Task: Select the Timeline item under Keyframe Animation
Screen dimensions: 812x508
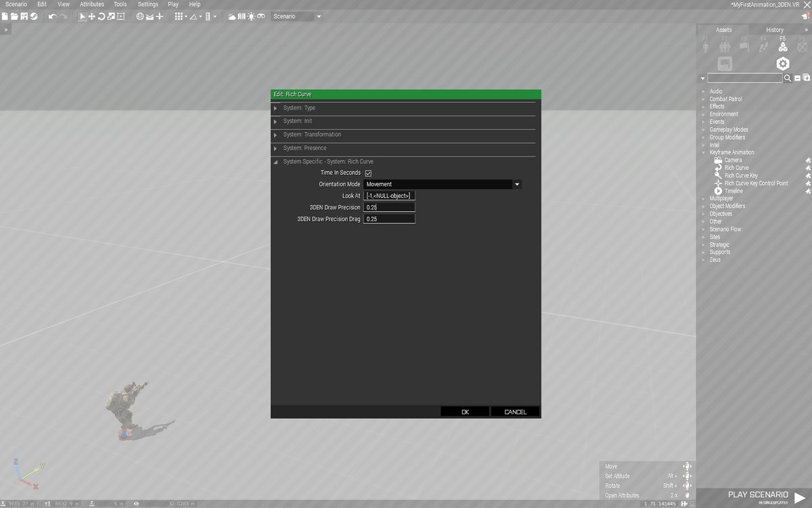Action: click(x=734, y=191)
